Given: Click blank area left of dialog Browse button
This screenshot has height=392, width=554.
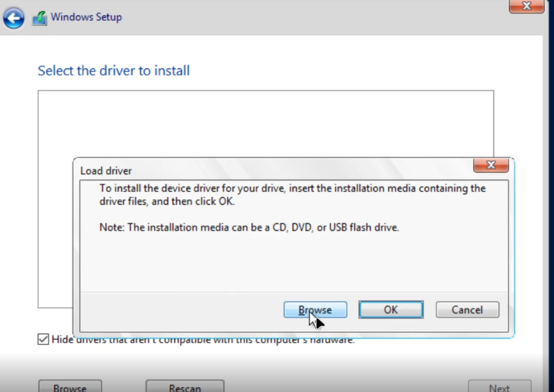Looking at the screenshot, I should (182, 310).
